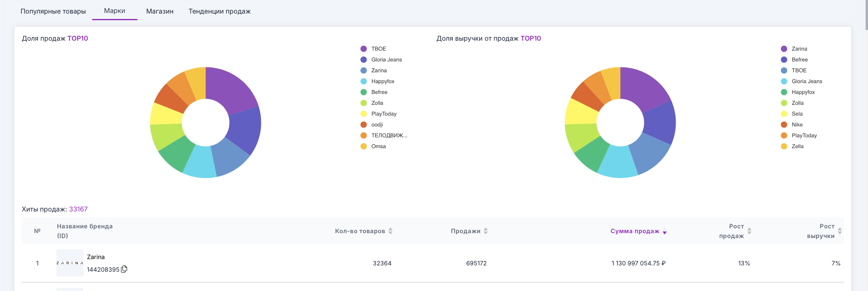868x291 pixels.
Task: Toggle Zella legend in revenue share chart
Action: (792, 146)
